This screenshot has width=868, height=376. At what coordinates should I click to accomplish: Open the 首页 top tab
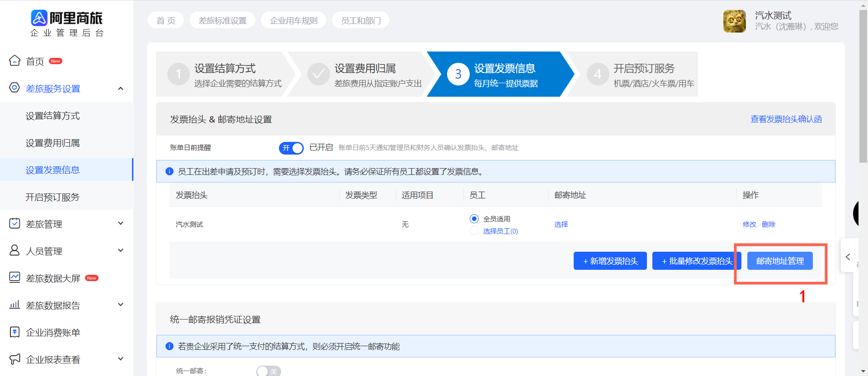point(166,20)
